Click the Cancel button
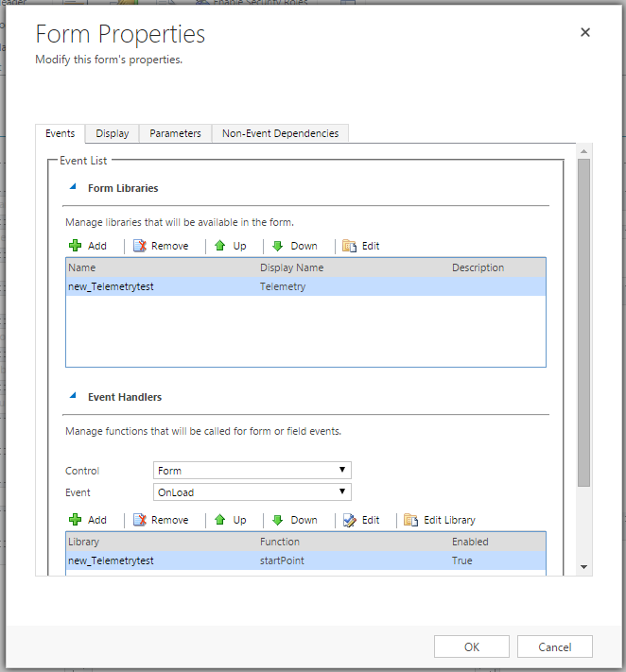The height and width of the screenshot is (672, 626). tap(555, 646)
